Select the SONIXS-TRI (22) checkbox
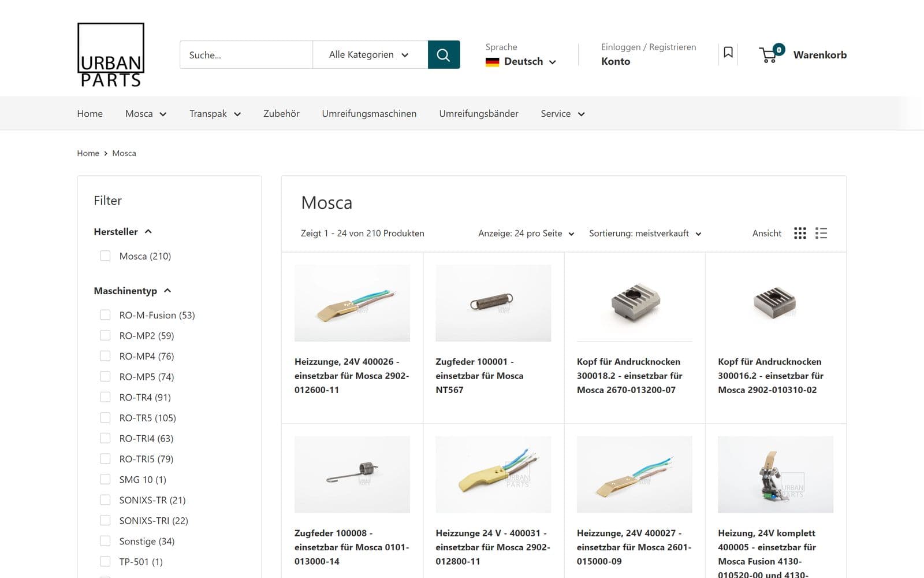 105,520
